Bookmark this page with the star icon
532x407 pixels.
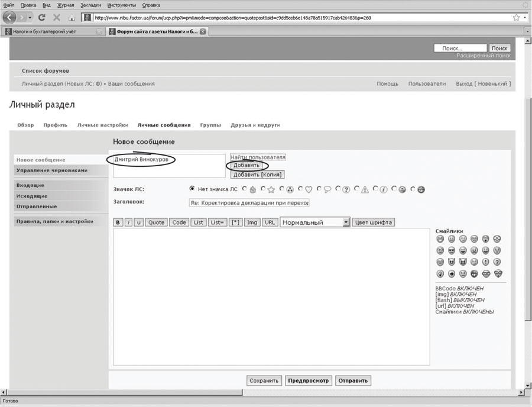pyautogui.click(x=516, y=18)
